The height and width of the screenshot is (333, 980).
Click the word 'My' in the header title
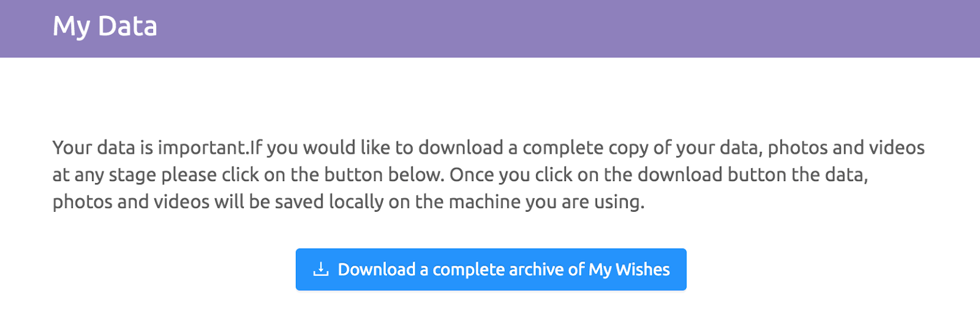[x=72, y=28]
